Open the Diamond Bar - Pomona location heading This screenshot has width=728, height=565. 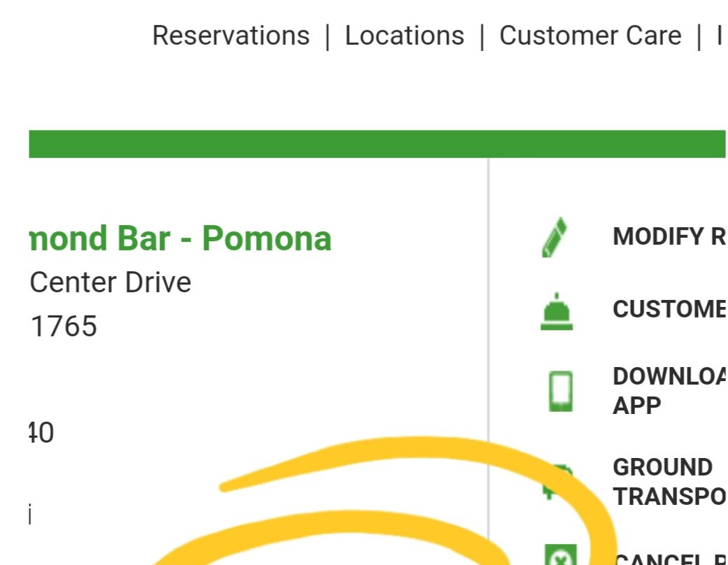click(x=180, y=239)
